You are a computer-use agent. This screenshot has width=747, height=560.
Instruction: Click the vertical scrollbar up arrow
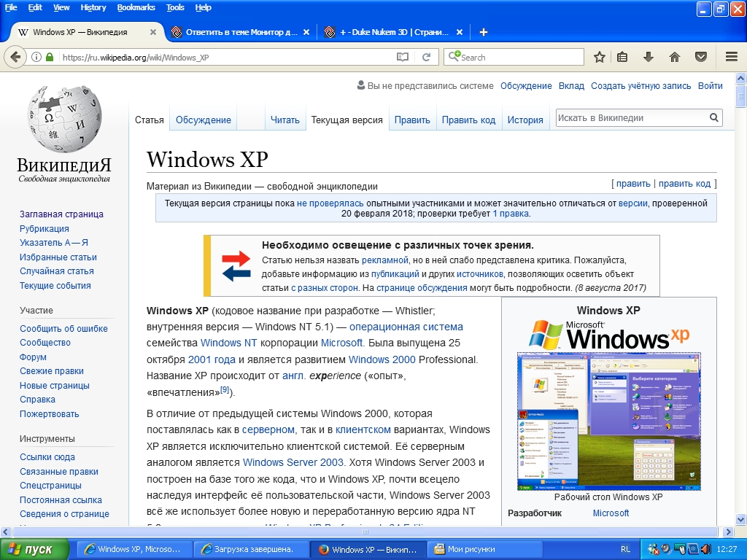[741, 78]
